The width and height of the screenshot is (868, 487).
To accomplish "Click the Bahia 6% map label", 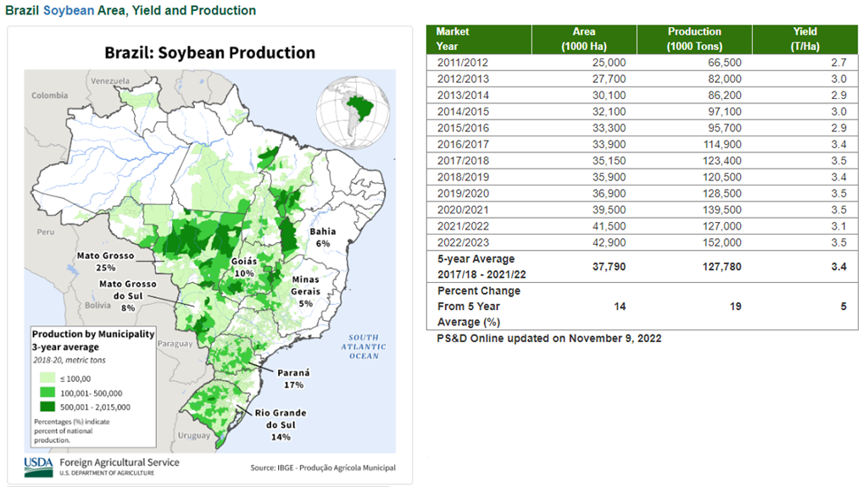I will pyautogui.click(x=322, y=236).
